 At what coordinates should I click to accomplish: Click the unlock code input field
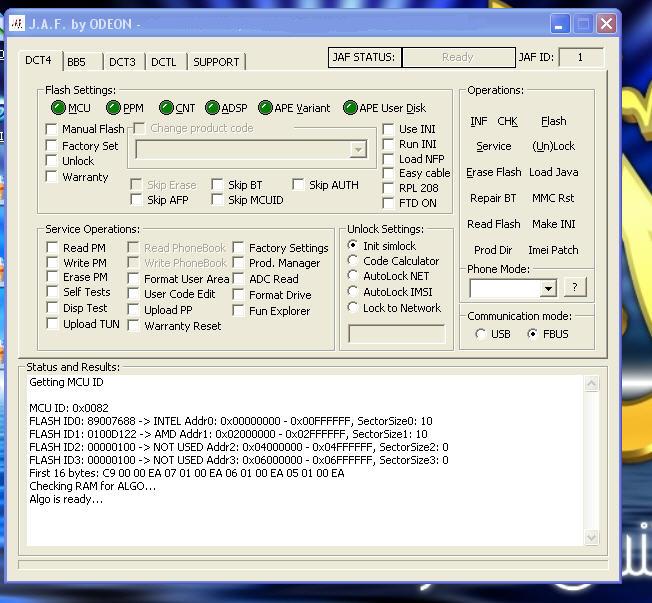397,334
